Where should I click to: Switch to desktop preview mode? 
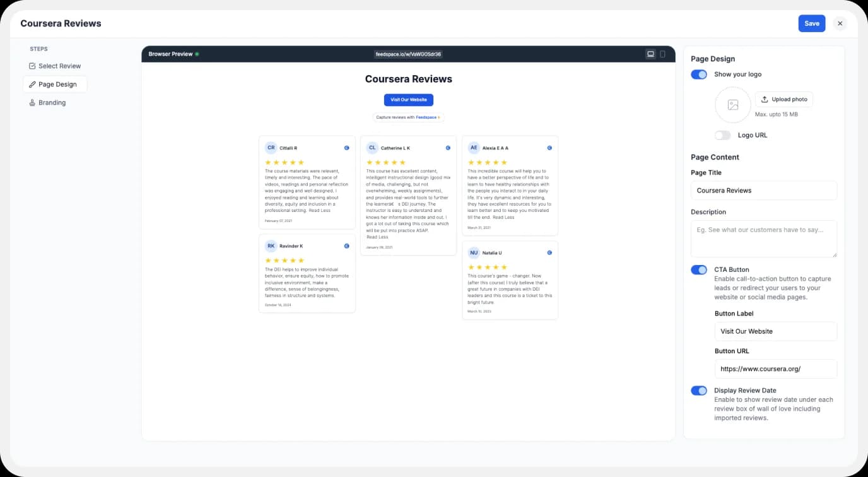click(650, 54)
